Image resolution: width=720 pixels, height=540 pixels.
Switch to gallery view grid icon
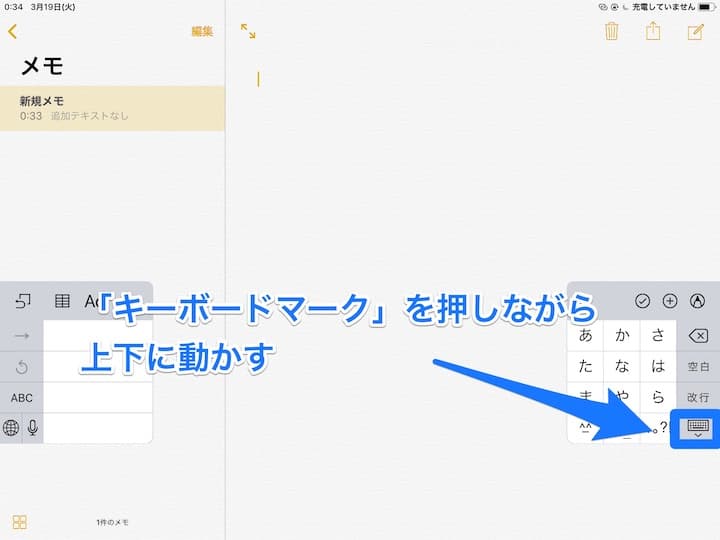pos(20,522)
